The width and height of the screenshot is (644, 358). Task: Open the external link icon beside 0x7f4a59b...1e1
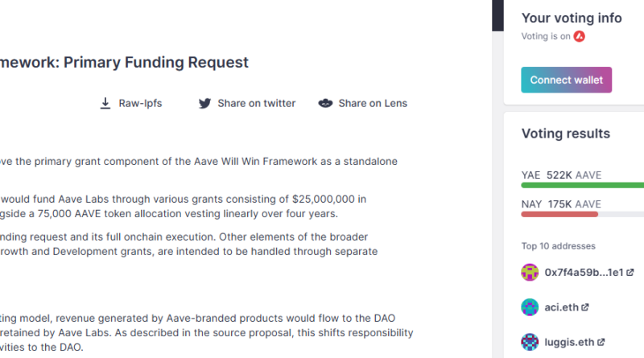[629, 273]
